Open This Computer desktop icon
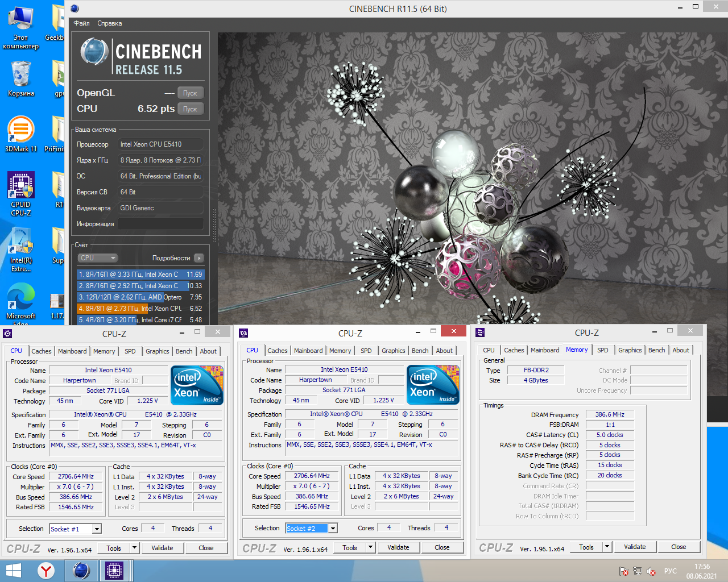728x582 pixels. pos(20,27)
